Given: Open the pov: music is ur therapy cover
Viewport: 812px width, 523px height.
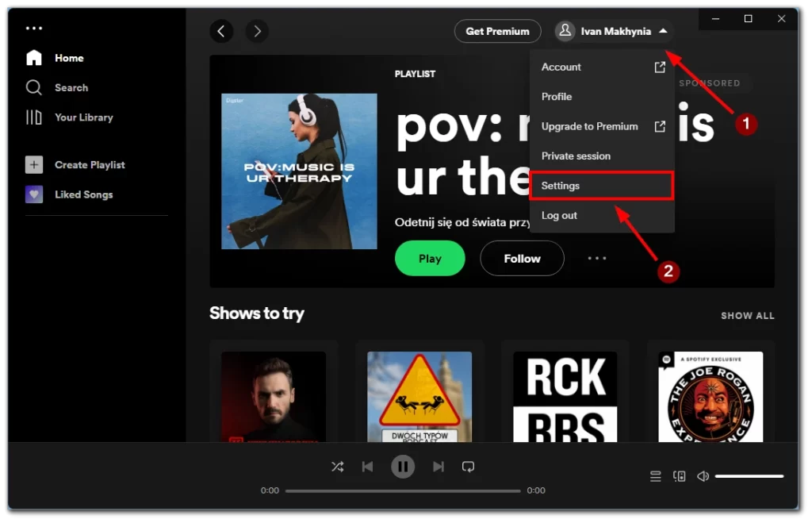Looking at the screenshot, I should pyautogui.click(x=299, y=171).
